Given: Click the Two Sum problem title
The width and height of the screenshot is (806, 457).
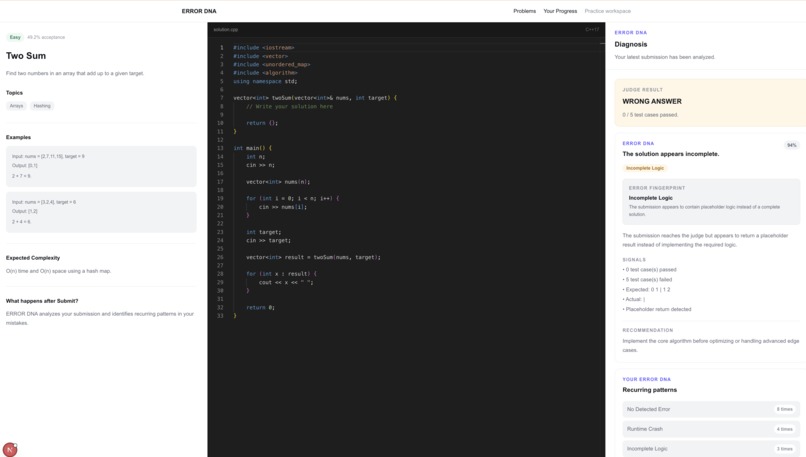Looking at the screenshot, I should [x=26, y=56].
